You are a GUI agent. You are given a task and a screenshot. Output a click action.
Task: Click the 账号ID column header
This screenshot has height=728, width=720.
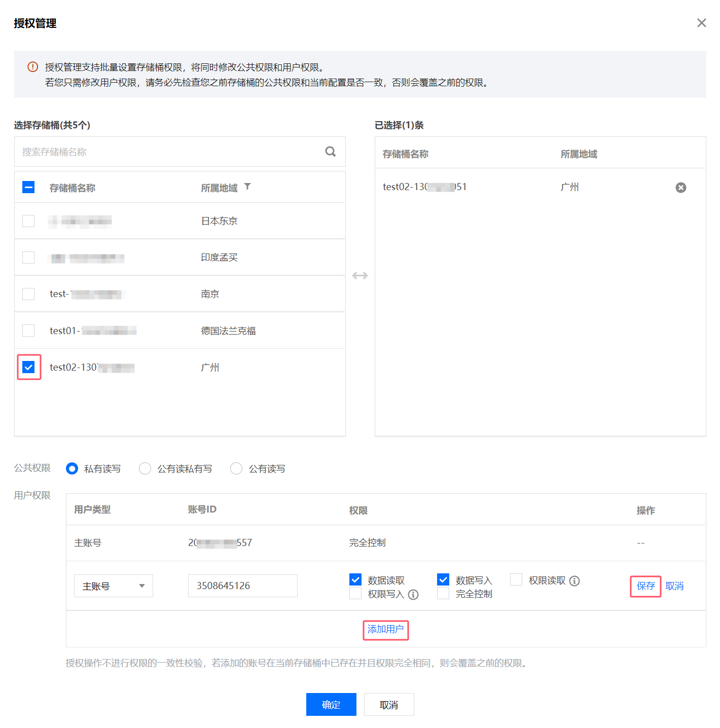[202, 509]
